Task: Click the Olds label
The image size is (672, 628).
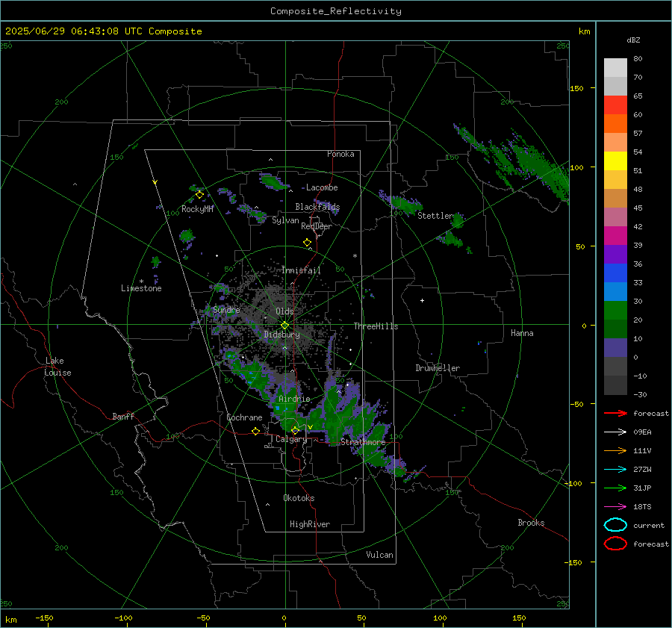Action: [x=284, y=311]
